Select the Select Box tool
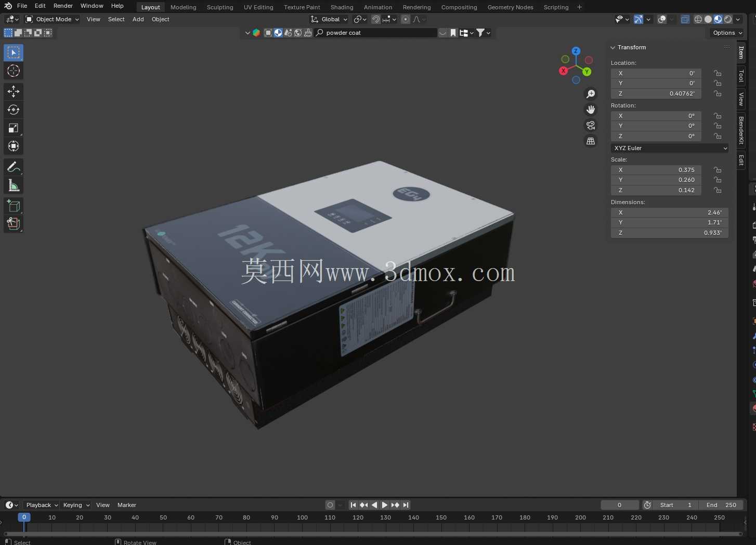756x545 pixels. 14,52
